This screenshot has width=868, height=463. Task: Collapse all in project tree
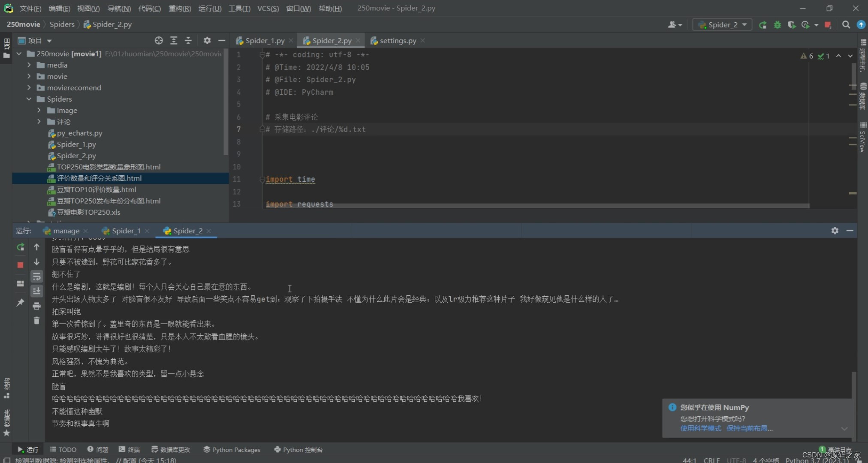click(x=188, y=40)
